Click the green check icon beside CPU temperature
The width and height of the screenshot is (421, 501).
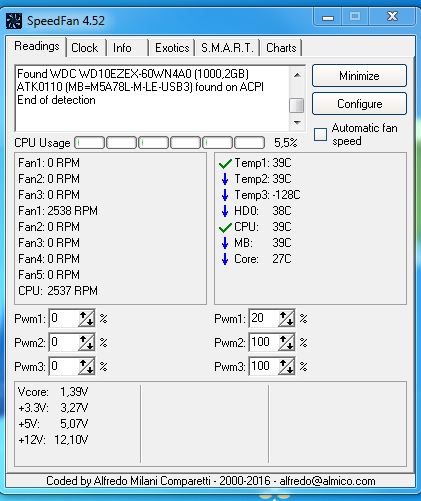pyautogui.click(x=225, y=227)
